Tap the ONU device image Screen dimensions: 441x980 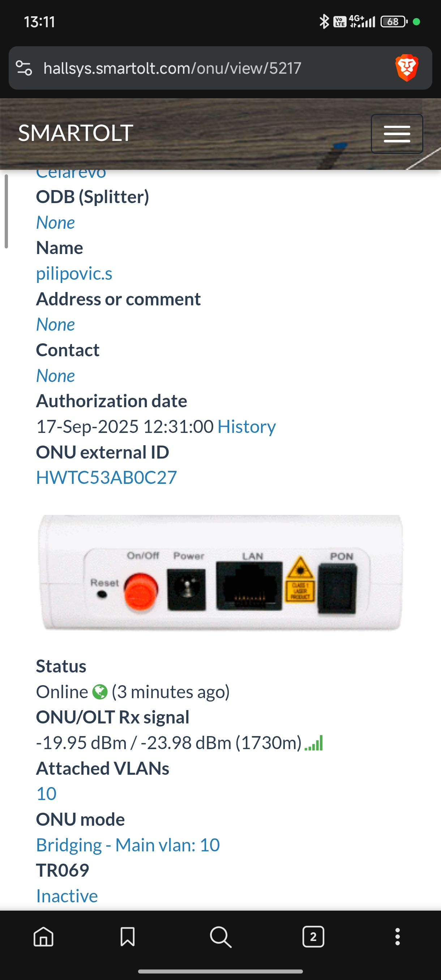pyautogui.click(x=220, y=572)
